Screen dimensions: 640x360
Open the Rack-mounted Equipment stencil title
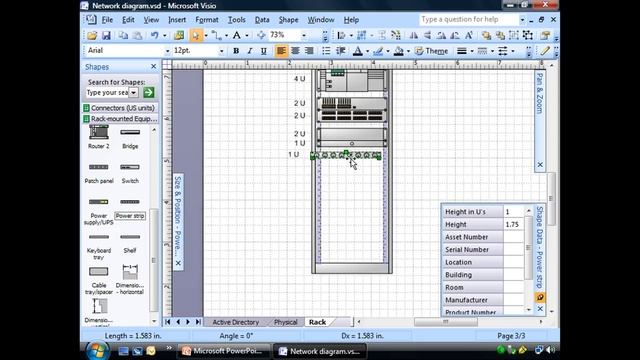pyautogui.click(x=120, y=118)
